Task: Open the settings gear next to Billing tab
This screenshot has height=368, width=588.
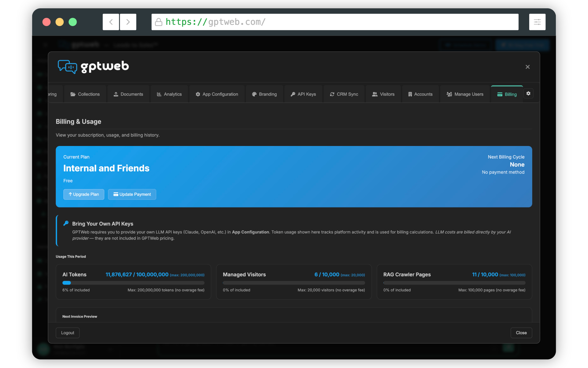Action: [528, 94]
